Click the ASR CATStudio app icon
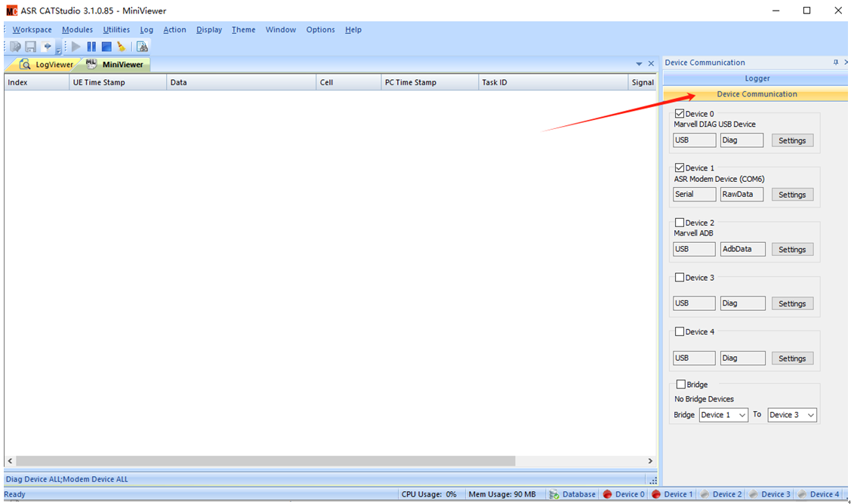Viewport: 851px width, 504px height. click(x=11, y=11)
